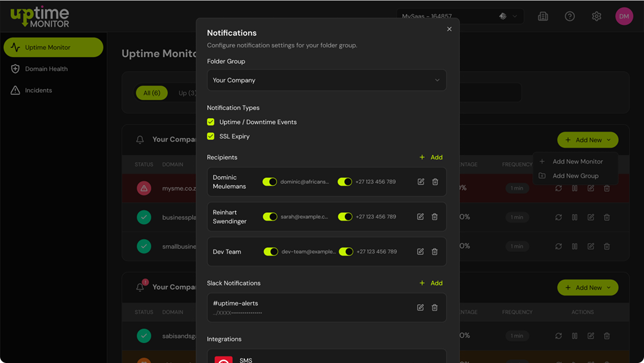Viewport: 644px width, 363px height.
Task: Open the DM user avatar menu
Action: coord(624,16)
